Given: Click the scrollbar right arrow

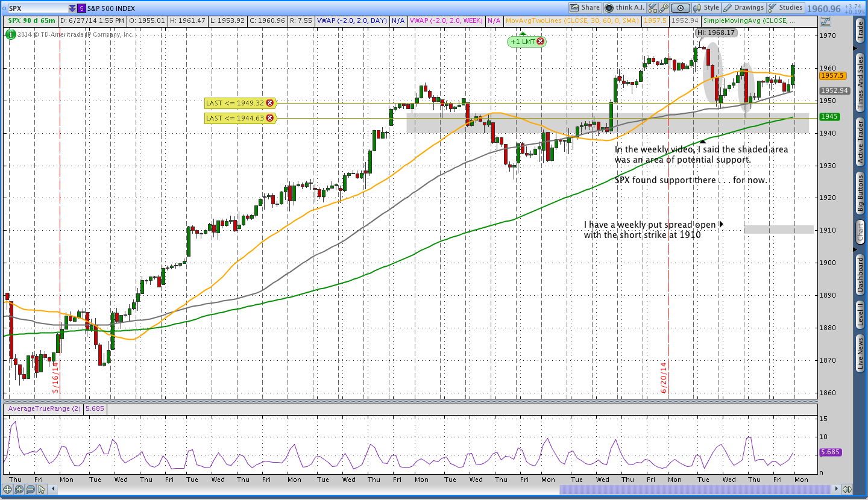Looking at the screenshot, I should pyautogui.click(x=835, y=489).
